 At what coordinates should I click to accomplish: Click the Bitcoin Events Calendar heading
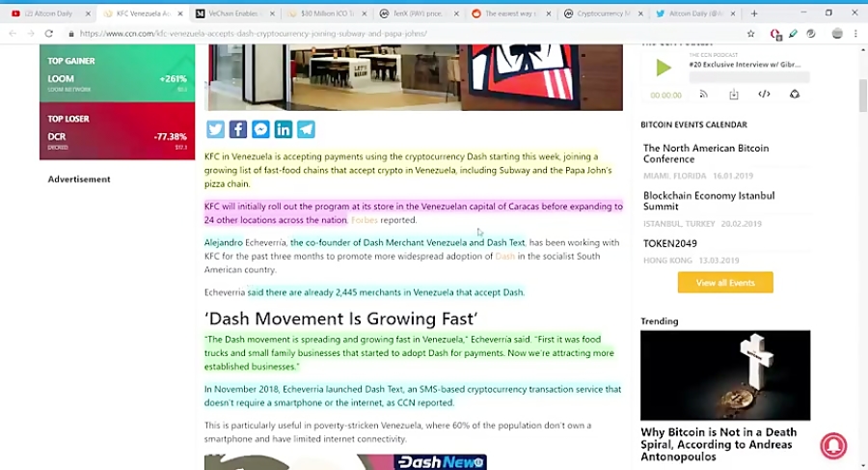[693, 124]
